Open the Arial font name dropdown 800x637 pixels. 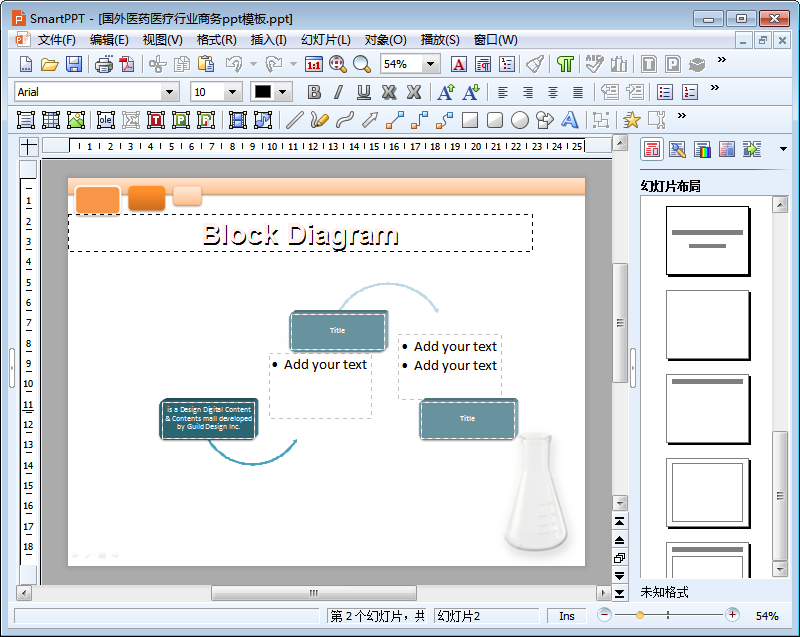169,92
